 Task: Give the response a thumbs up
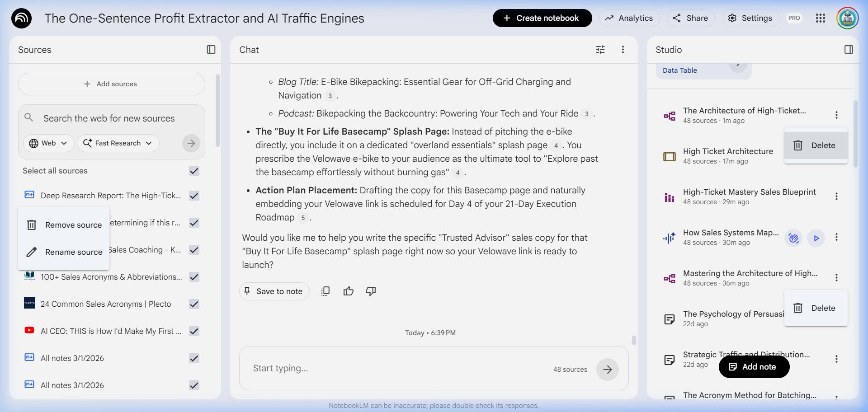[348, 291]
